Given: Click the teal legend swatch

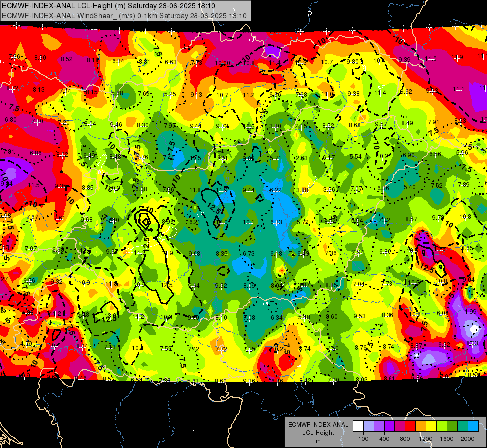Looking at the screenshot, I should click(x=463, y=426).
